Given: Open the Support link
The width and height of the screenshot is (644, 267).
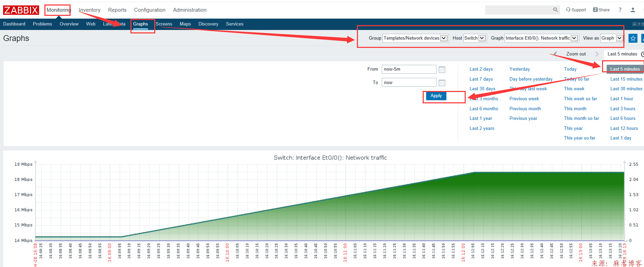Looking at the screenshot, I should coord(576,10).
